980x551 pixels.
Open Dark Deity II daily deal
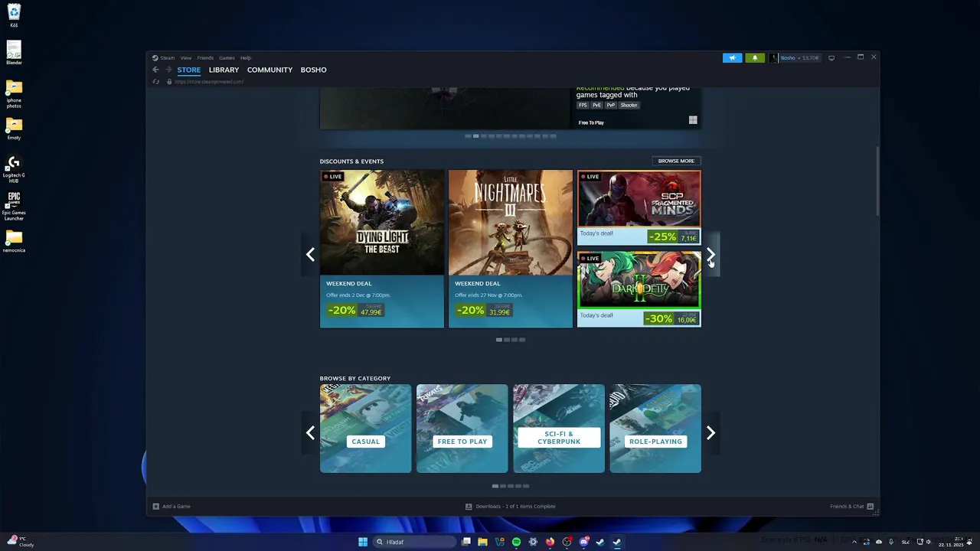(639, 289)
